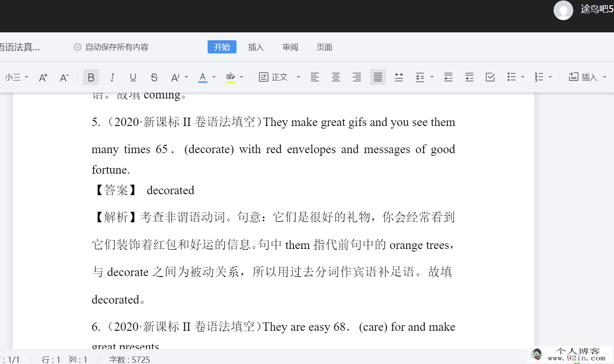The height and width of the screenshot is (364, 614).
Task: Open the user avatar at top right
Action: (563, 10)
